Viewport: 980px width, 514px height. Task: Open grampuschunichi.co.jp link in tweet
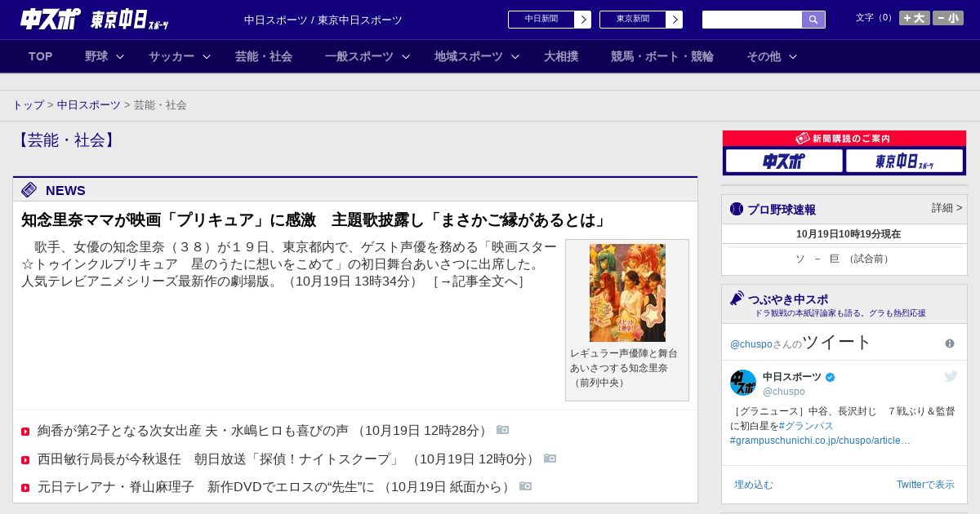820,441
